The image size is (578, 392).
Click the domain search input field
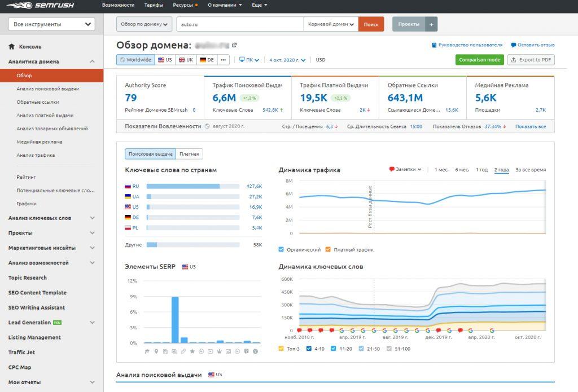point(240,24)
